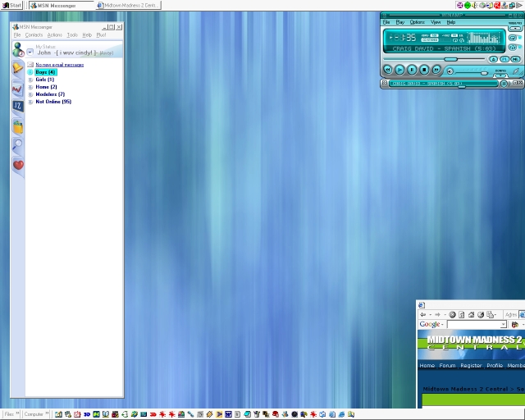525x420 pixels.
Task: Open the red heart tab in MSN
Action: click(x=18, y=165)
